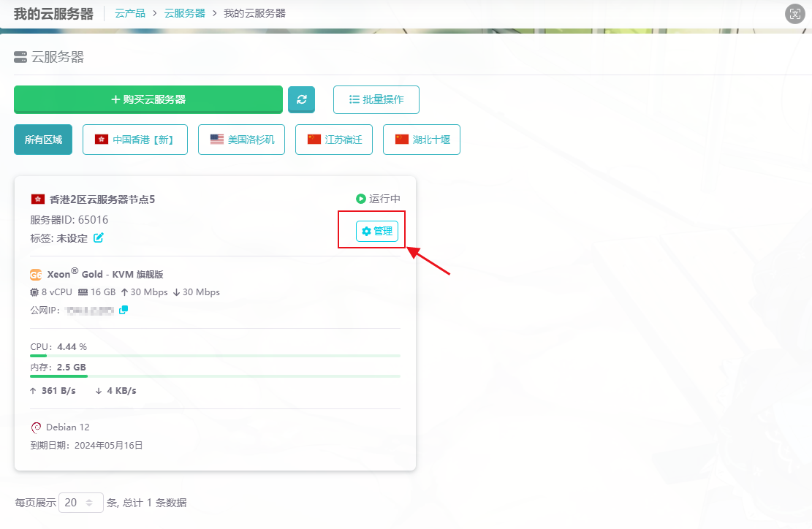
Task: Click the edit tag pencil icon
Action: pos(99,237)
